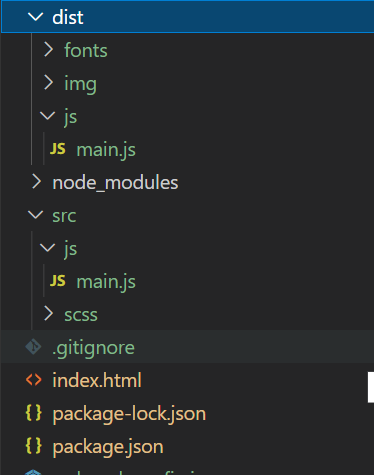Open main.js inside the dist js folder
This screenshot has height=475, width=374.
click(x=106, y=149)
